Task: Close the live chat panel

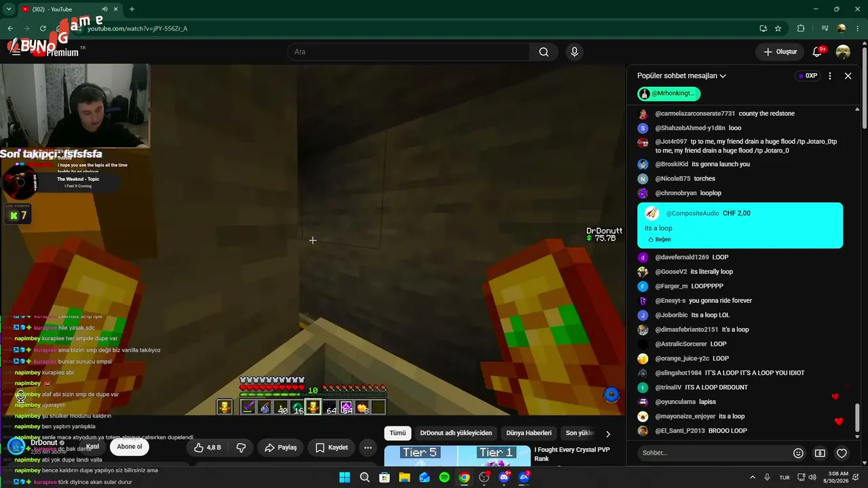Action: pos(848,76)
